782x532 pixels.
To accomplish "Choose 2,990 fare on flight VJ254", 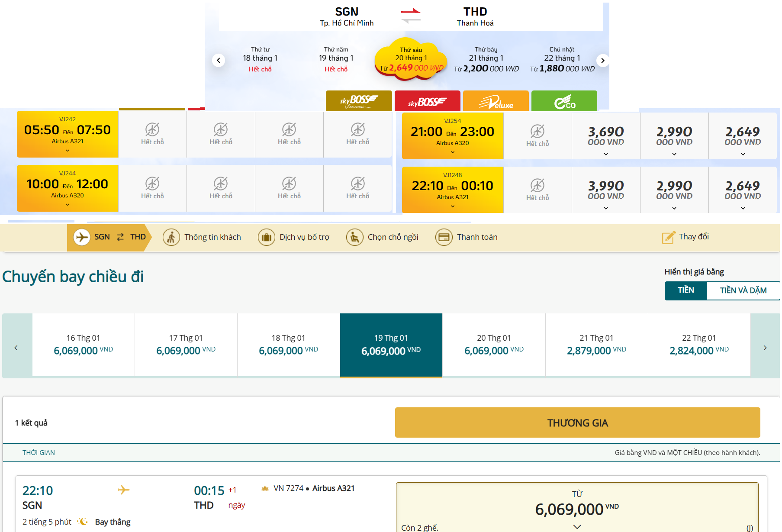I will [x=674, y=136].
